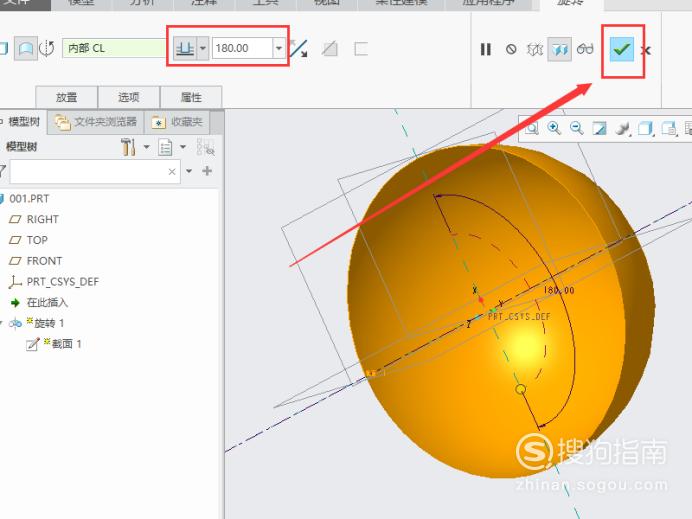Click the 内部 CL axis collector field
692x519 pixels.
pos(114,48)
